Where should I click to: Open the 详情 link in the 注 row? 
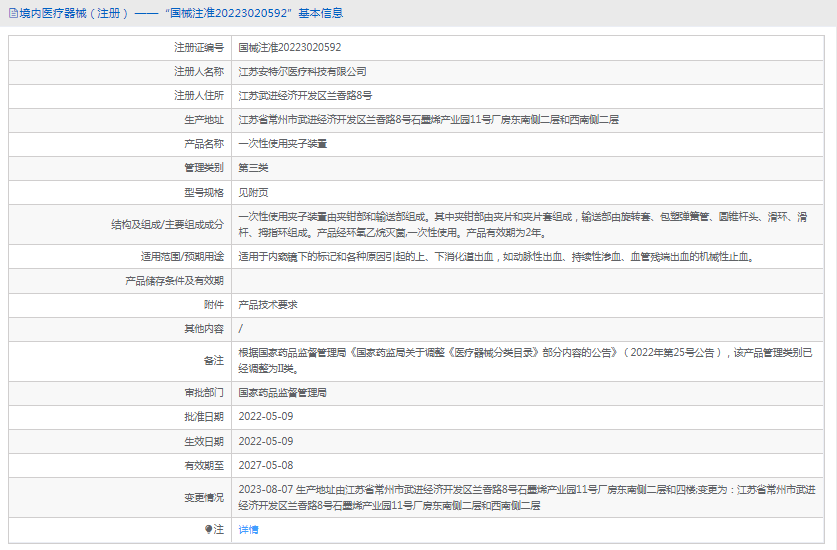248,530
